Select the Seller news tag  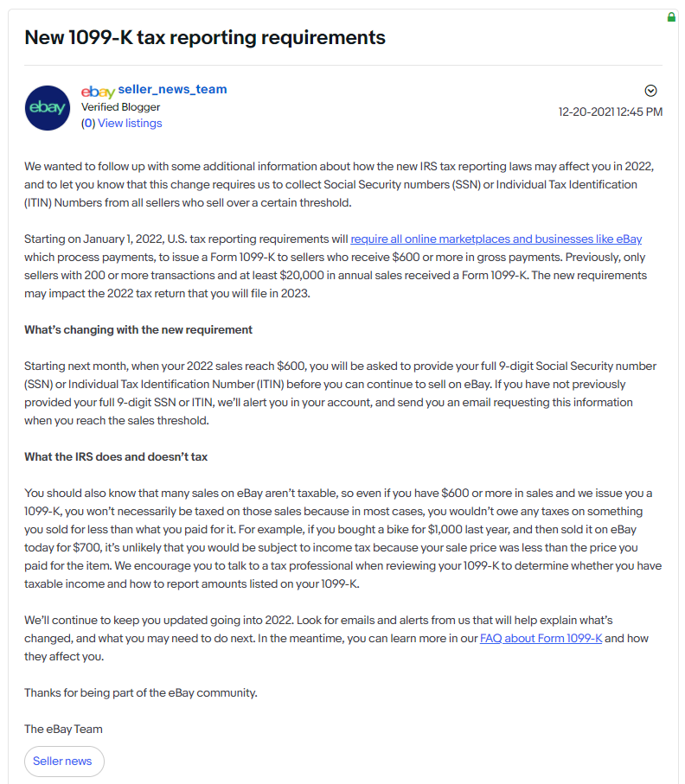[64, 762]
